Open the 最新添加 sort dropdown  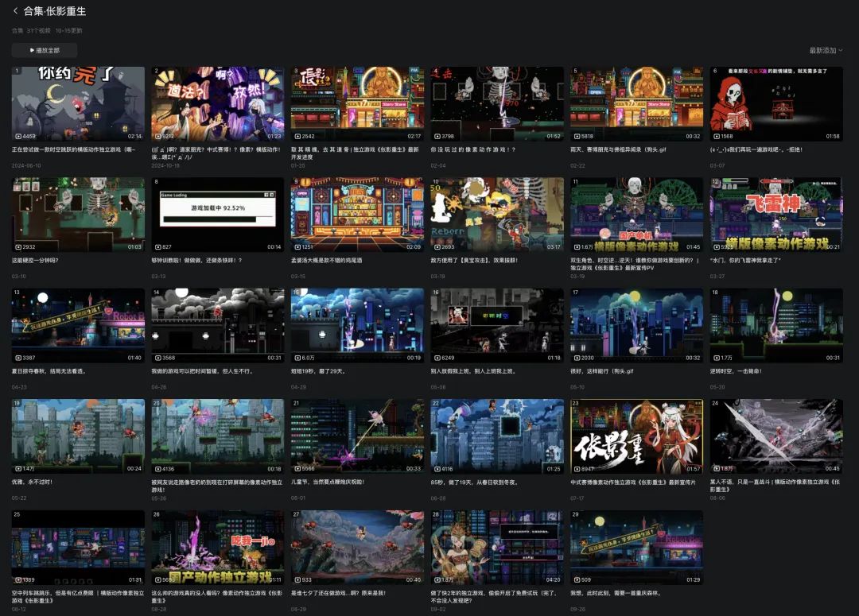[826, 50]
